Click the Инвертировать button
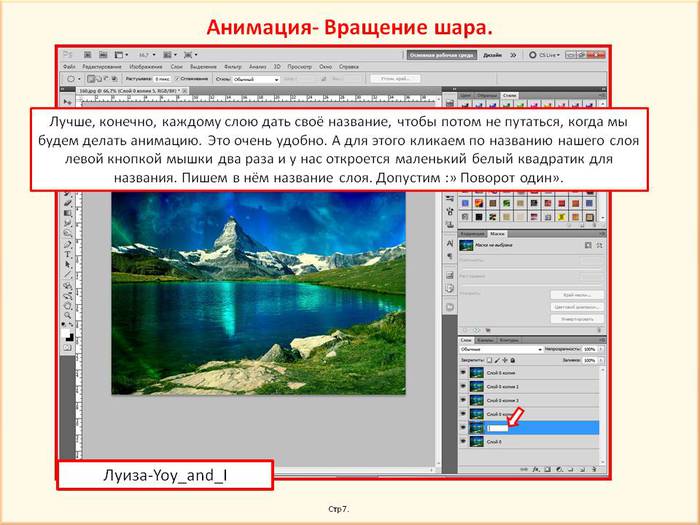This screenshot has width=700, height=525. 577,319
